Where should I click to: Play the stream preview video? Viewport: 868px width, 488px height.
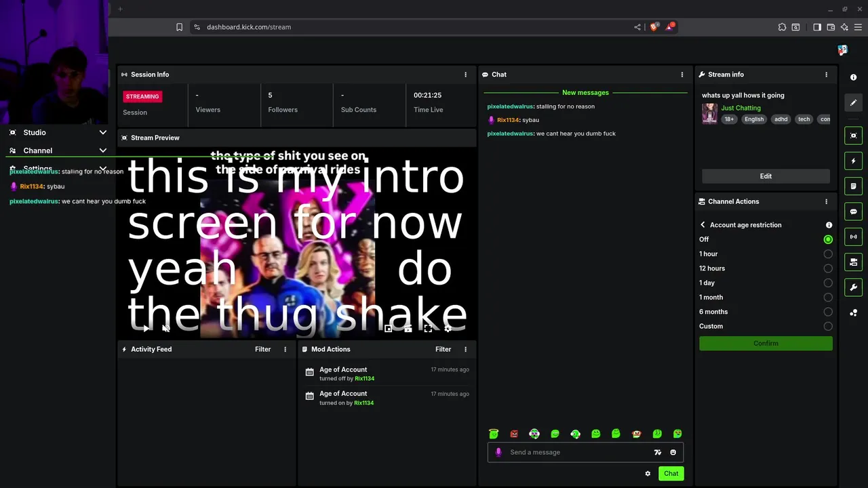146,328
